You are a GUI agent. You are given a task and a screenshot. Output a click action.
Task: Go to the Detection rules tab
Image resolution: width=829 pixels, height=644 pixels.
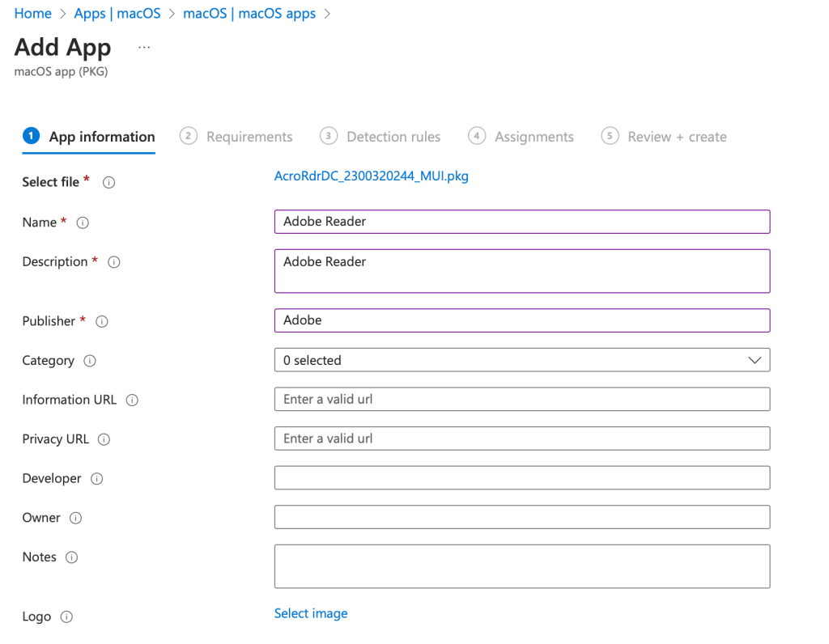coord(380,137)
